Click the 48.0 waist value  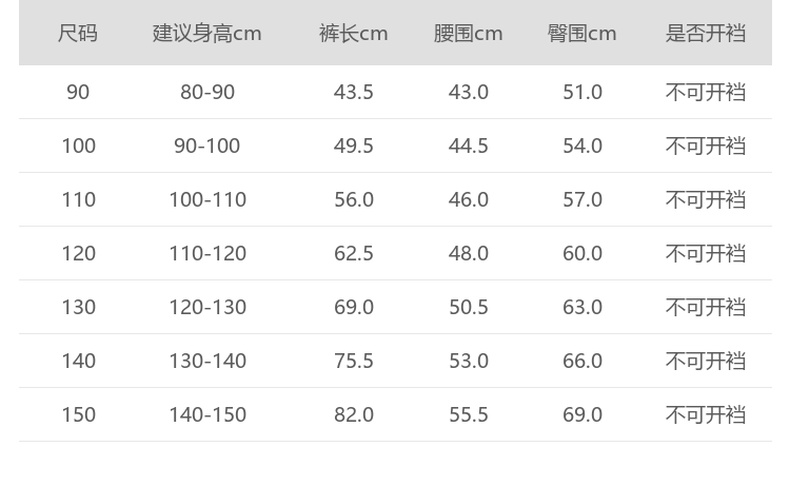click(x=468, y=254)
